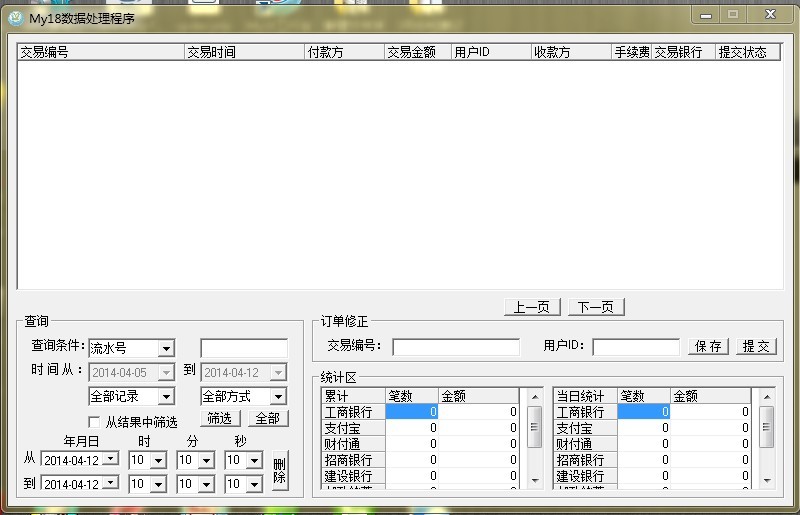Select 建设银行 row in 累计 table
This screenshot has width=800, height=515.
[x=420, y=476]
